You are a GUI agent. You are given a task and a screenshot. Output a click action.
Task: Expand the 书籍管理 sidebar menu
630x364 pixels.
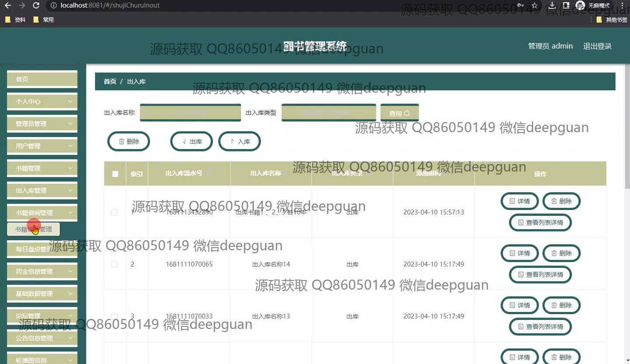pyautogui.click(x=42, y=168)
